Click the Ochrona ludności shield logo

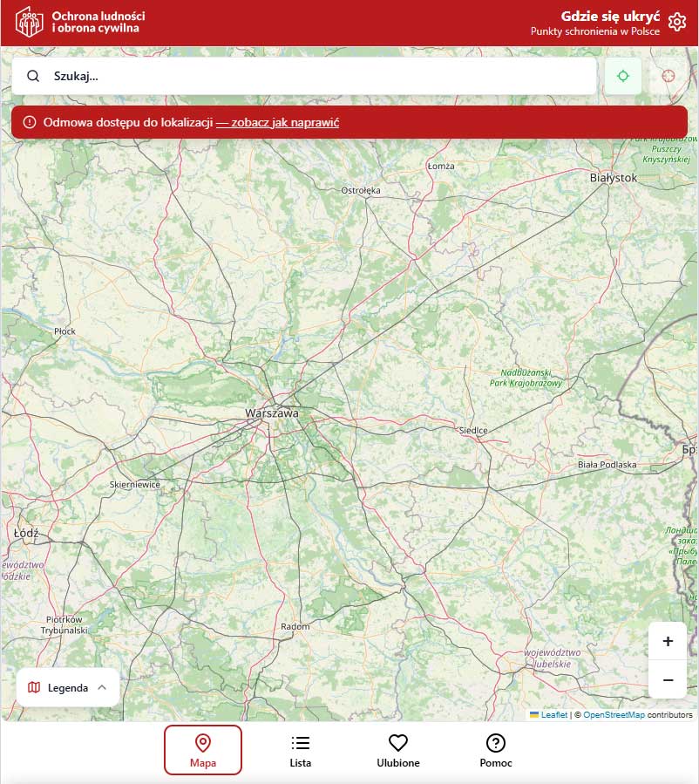[29, 21]
